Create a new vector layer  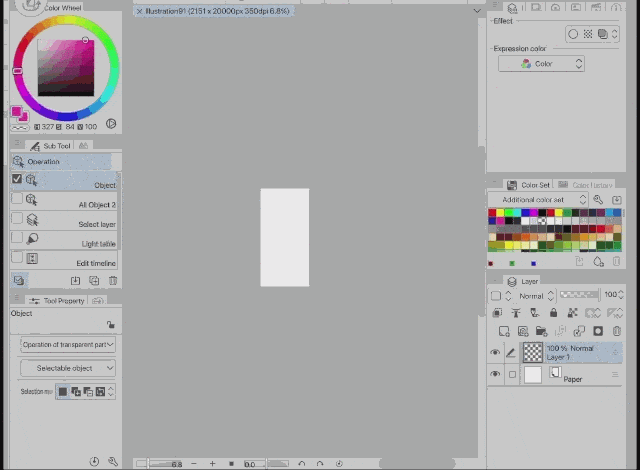coord(523,331)
